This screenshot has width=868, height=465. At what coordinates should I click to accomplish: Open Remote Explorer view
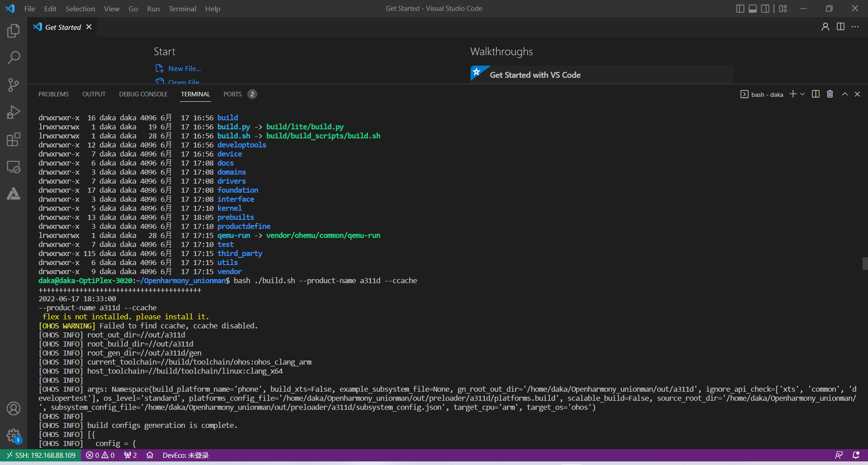tap(14, 167)
